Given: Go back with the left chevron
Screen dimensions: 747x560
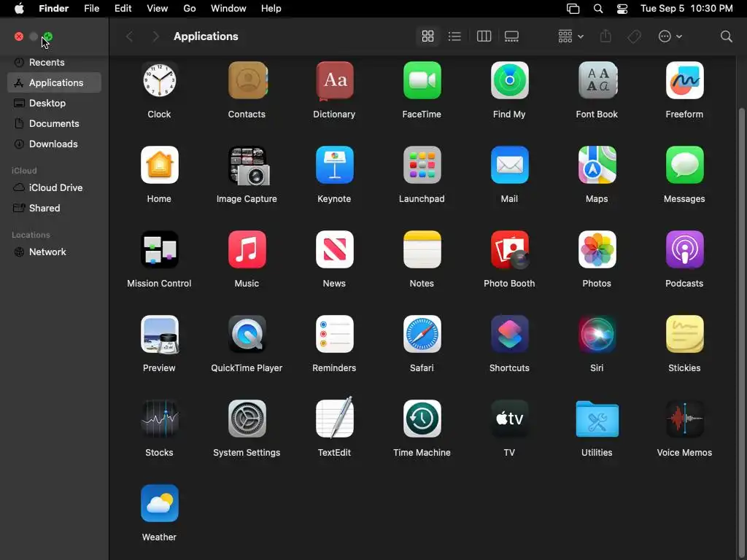Looking at the screenshot, I should pos(129,36).
